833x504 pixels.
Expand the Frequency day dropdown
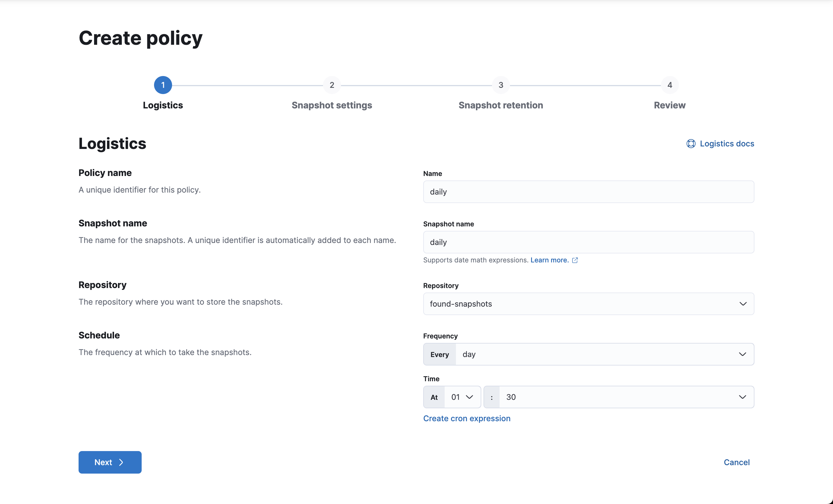(x=604, y=354)
